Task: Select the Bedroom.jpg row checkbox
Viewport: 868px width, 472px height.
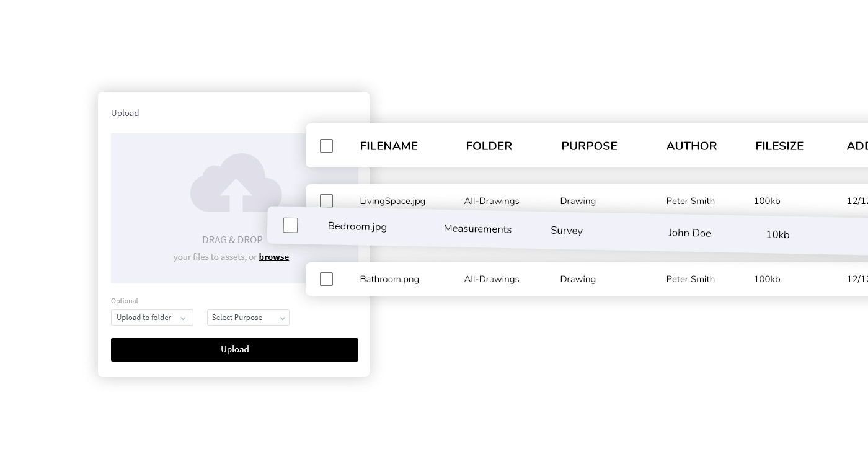Action: [x=290, y=225]
